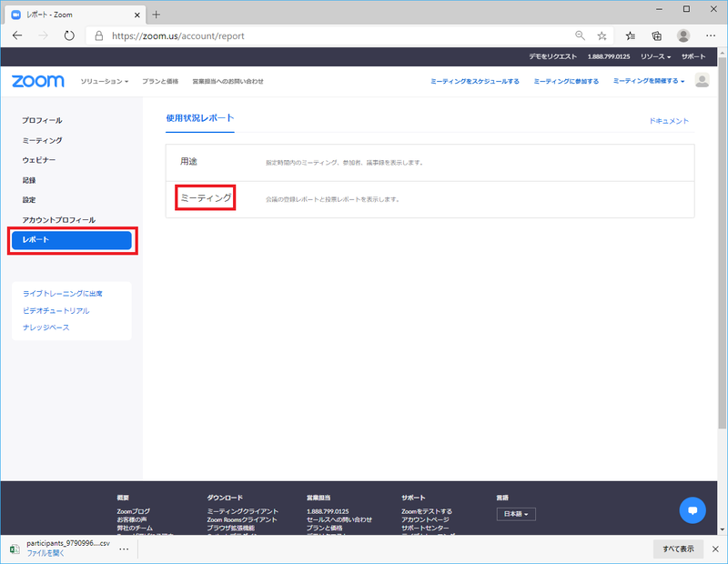Click デモをリクエスト in the top bar
728x564 pixels.
(553, 56)
